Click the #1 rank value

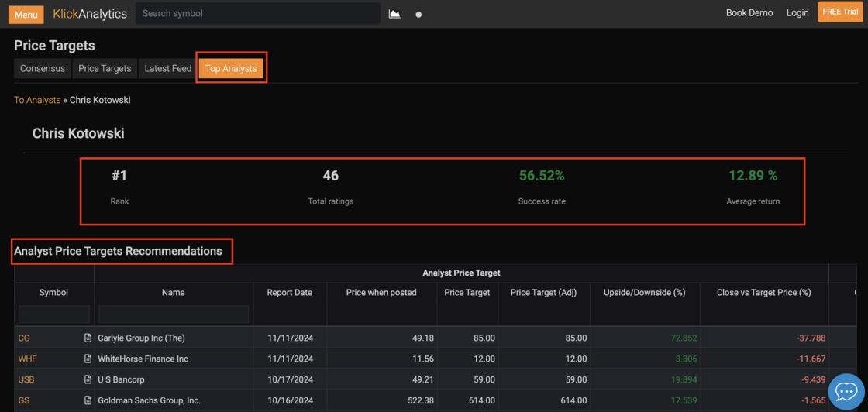coord(119,176)
